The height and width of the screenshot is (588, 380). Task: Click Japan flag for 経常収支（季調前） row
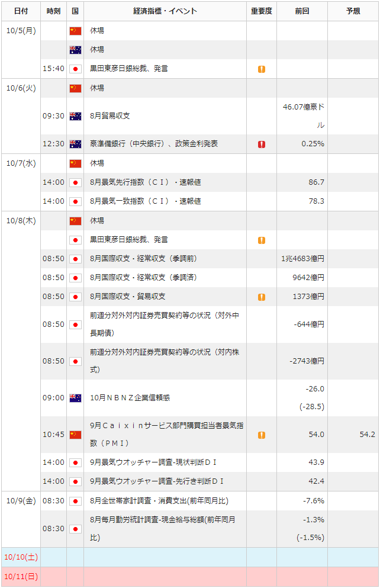tap(75, 259)
